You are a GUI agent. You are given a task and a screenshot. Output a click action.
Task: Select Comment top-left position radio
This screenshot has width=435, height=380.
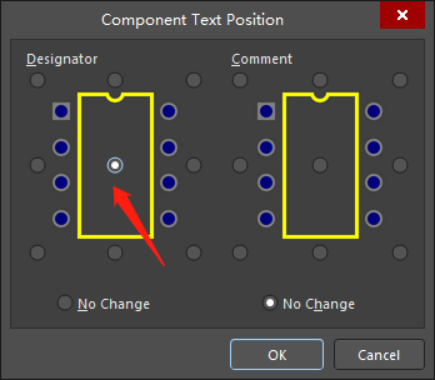[240, 80]
